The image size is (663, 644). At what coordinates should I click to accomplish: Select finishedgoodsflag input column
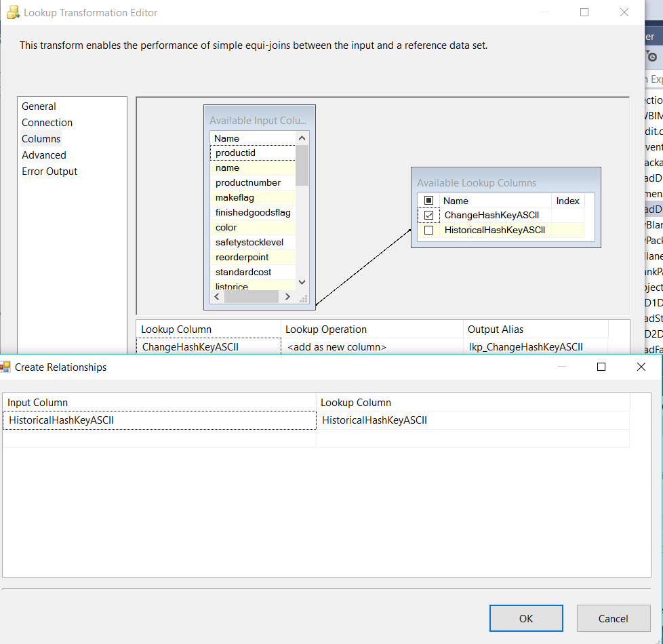(x=253, y=212)
